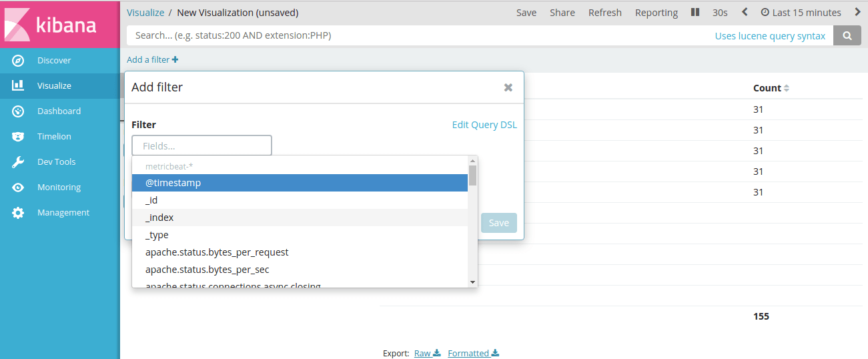Click the field list scrollbar thumb

(x=473, y=175)
